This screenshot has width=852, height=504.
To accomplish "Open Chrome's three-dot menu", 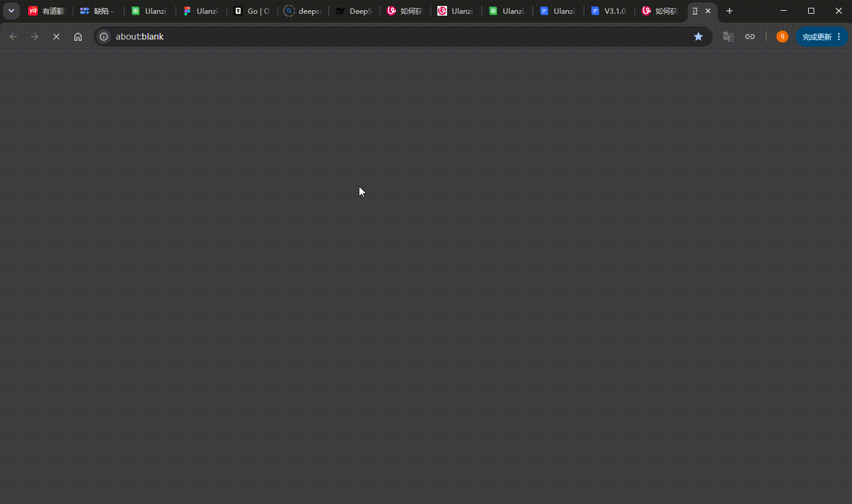I will tap(839, 37).
